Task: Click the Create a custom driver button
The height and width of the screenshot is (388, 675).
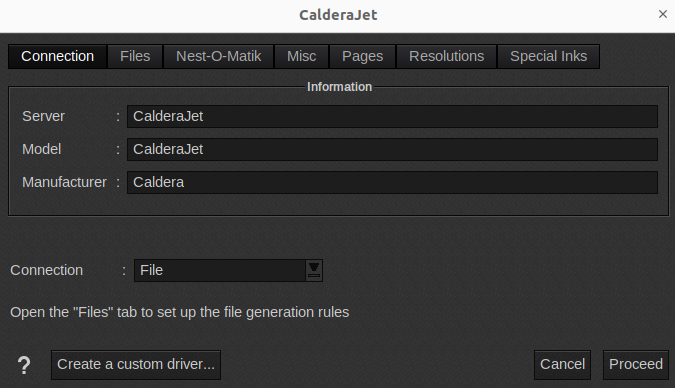Action: [136, 365]
